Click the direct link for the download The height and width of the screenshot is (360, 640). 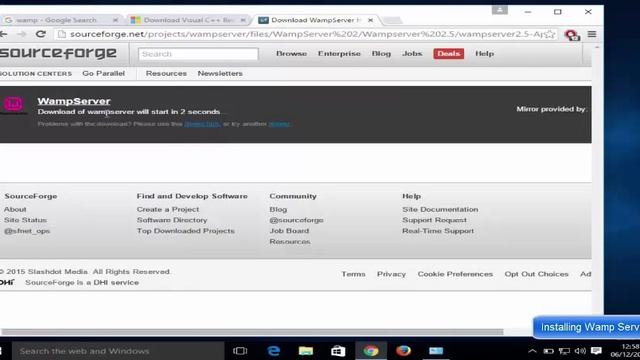tap(202, 124)
